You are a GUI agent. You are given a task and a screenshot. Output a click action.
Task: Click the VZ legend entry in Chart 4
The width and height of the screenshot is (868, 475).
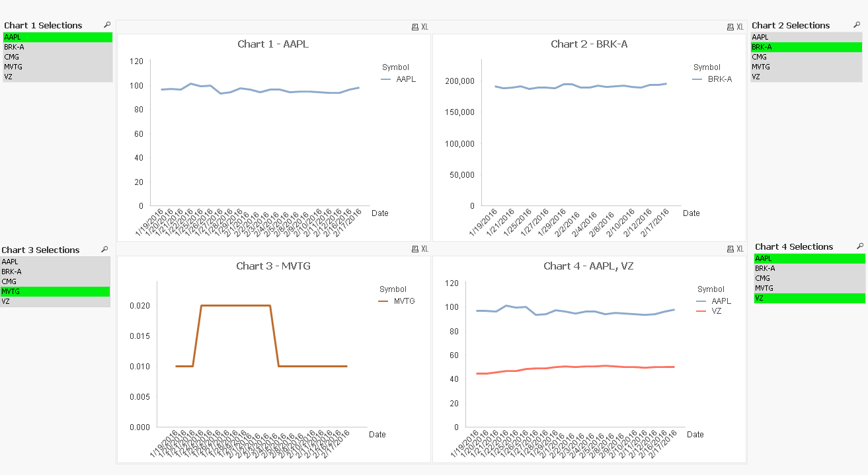719,311
